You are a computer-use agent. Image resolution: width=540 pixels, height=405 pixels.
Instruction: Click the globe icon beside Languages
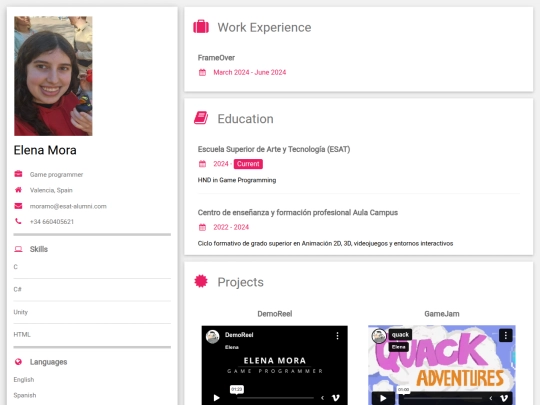18,362
